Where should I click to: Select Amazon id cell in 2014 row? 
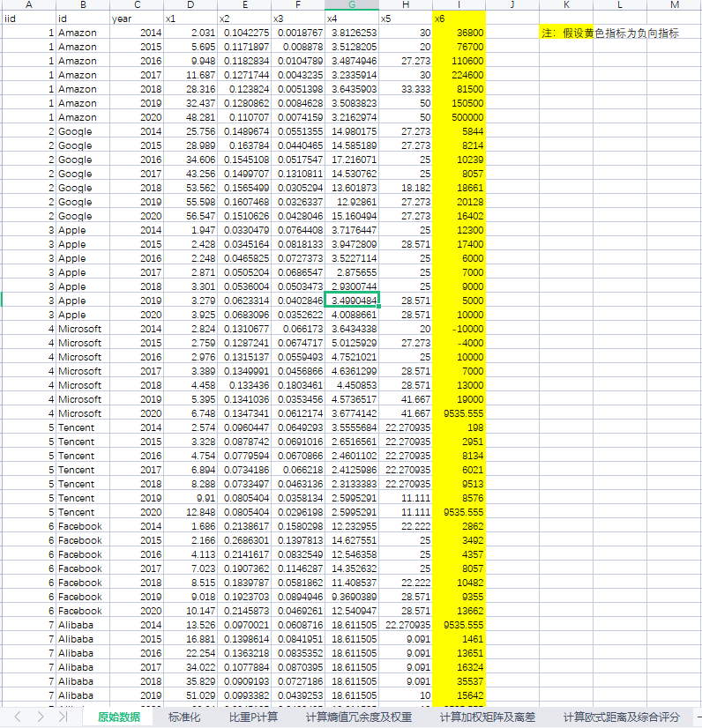point(83,33)
